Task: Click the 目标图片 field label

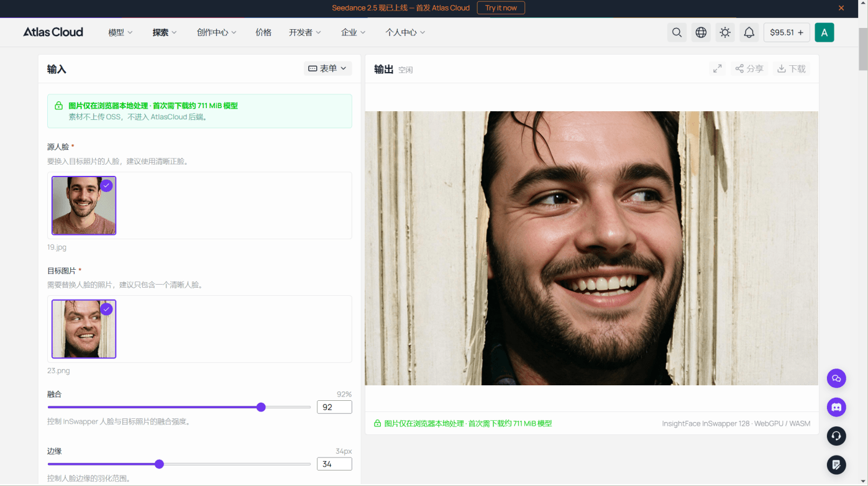Action: click(62, 270)
